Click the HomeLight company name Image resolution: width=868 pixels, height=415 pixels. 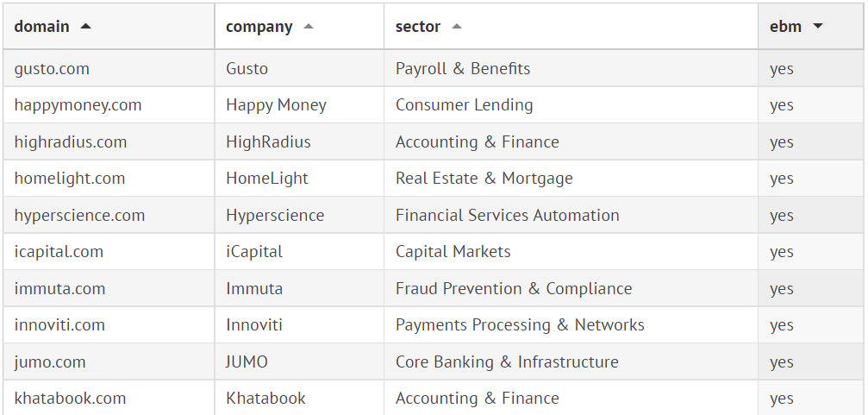point(267,179)
